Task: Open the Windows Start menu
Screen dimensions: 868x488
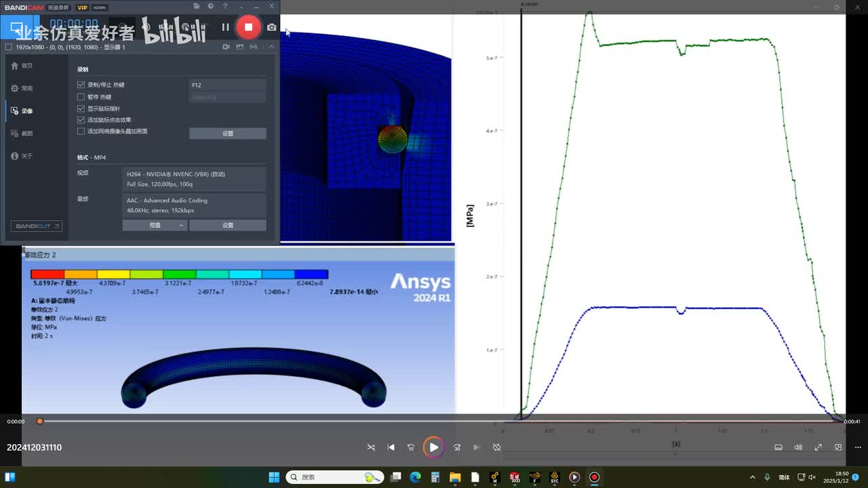Action: [274, 477]
